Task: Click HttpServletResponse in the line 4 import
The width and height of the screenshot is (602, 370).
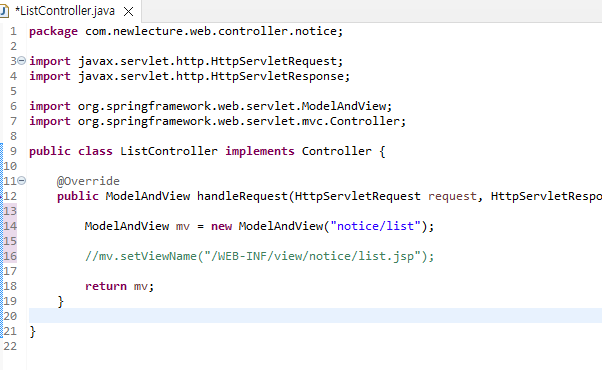Action: 277,76
